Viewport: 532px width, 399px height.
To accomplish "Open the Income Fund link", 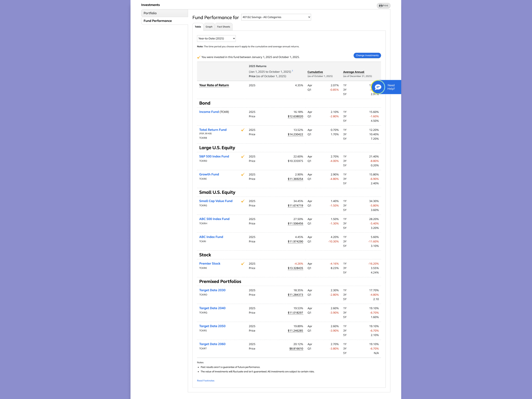I will tap(209, 112).
